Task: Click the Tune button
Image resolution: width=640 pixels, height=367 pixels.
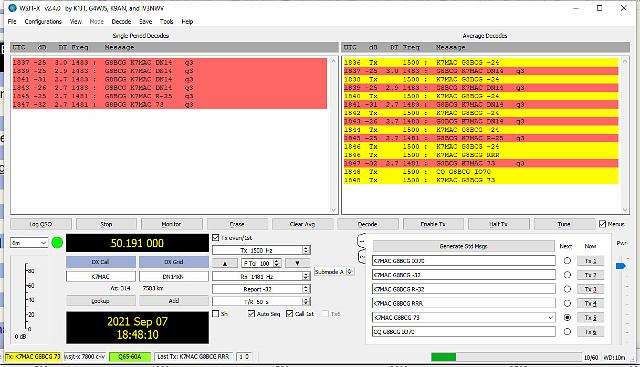Action: 564,224
